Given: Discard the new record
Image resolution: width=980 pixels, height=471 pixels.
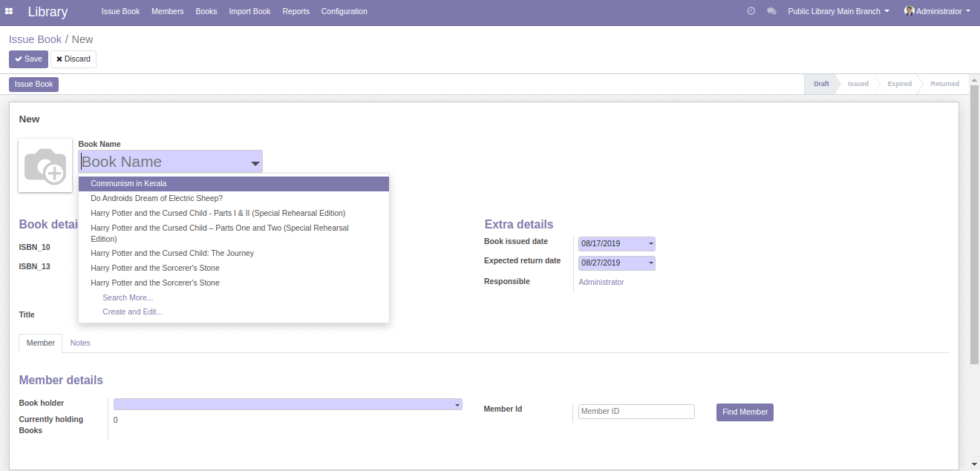Looking at the screenshot, I should click(73, 59).
